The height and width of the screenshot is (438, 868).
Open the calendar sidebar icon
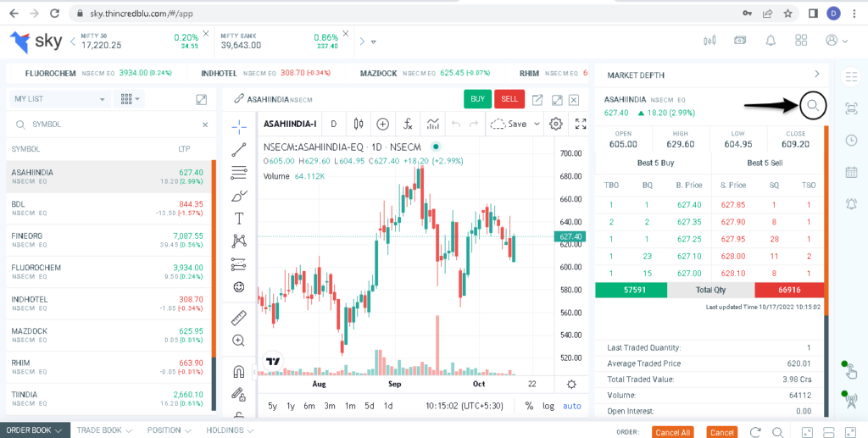click(851, 172)
